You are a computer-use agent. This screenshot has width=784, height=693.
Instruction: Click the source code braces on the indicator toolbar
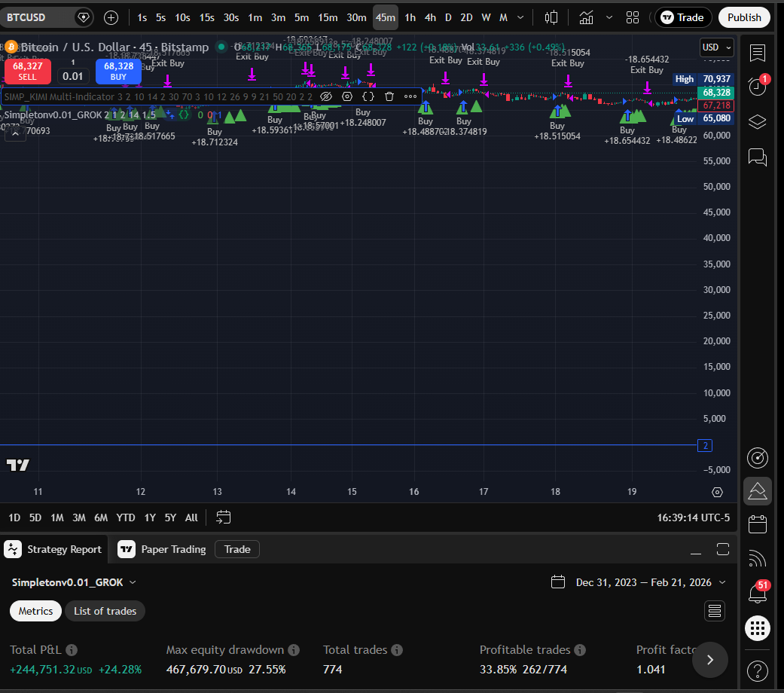pyautogui.click(x=368, y=96)
